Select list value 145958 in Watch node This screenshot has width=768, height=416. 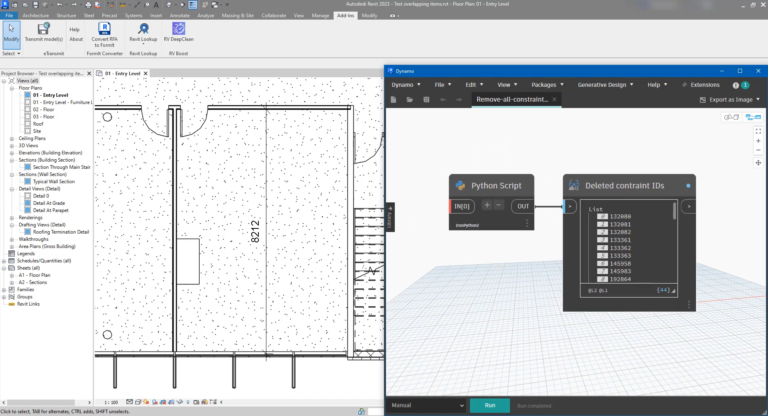[x=620, y=264]
